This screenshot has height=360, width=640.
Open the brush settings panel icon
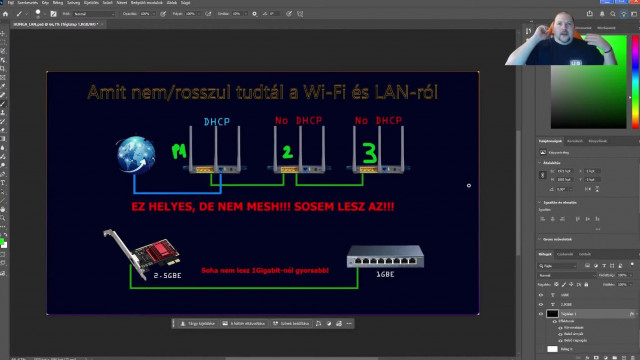coord(53,13)
